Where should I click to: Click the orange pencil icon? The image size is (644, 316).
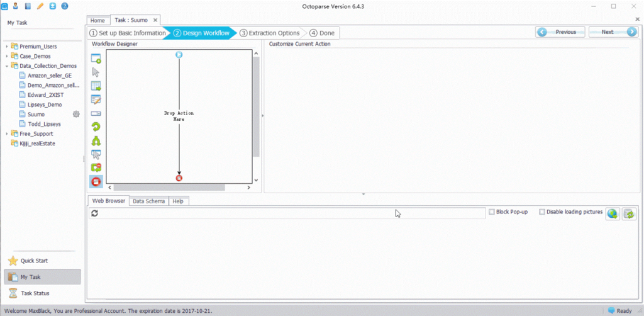tap(40, 6)
